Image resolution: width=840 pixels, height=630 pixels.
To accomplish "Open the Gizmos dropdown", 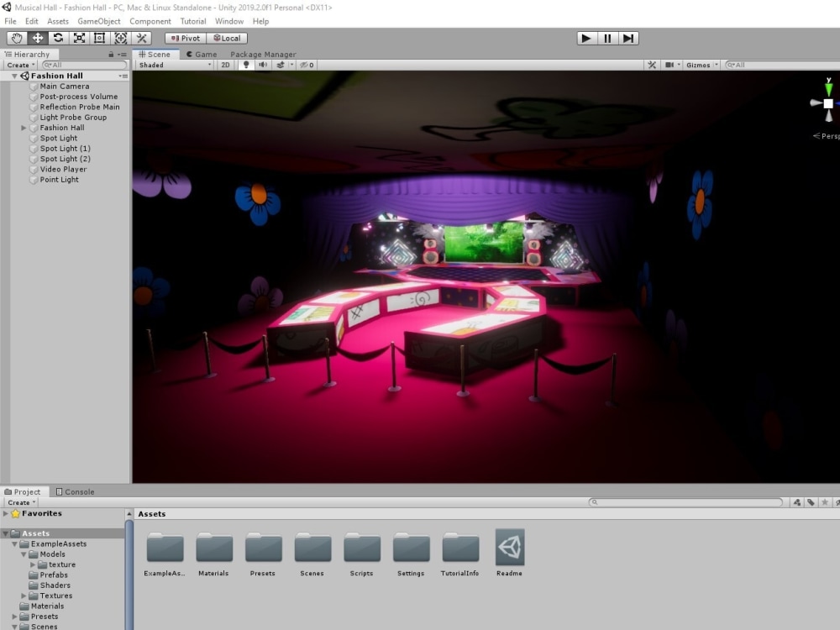I will 699,65.
